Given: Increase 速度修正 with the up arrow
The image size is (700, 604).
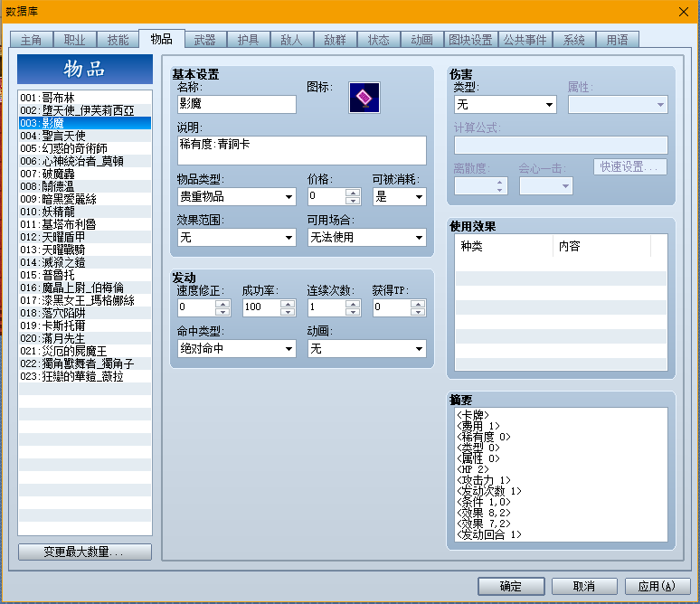Looking at the screenshot, I should click(x=222, y=303).
